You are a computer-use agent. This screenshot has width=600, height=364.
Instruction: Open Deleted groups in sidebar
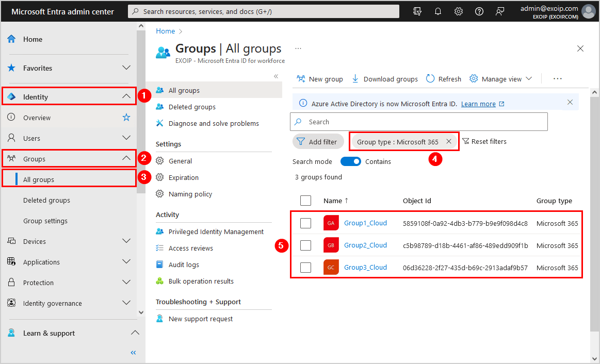[x=46, y=200]
